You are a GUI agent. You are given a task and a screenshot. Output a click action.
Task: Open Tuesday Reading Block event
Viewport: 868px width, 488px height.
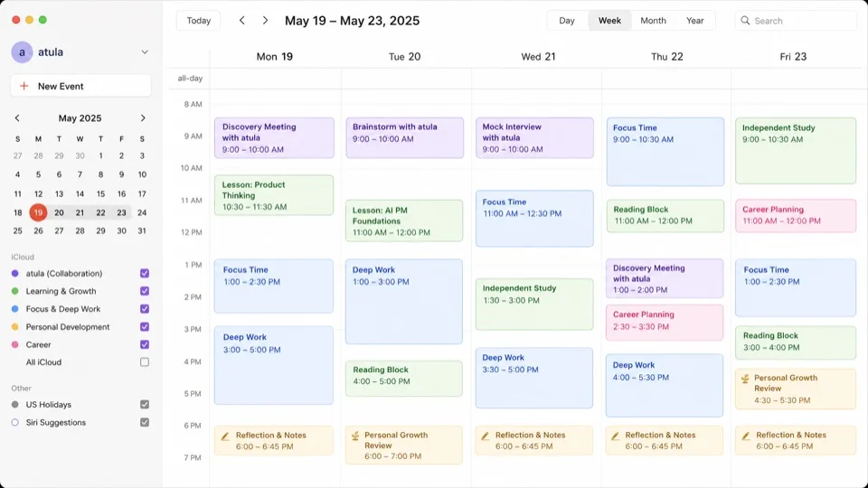(404, 379)
